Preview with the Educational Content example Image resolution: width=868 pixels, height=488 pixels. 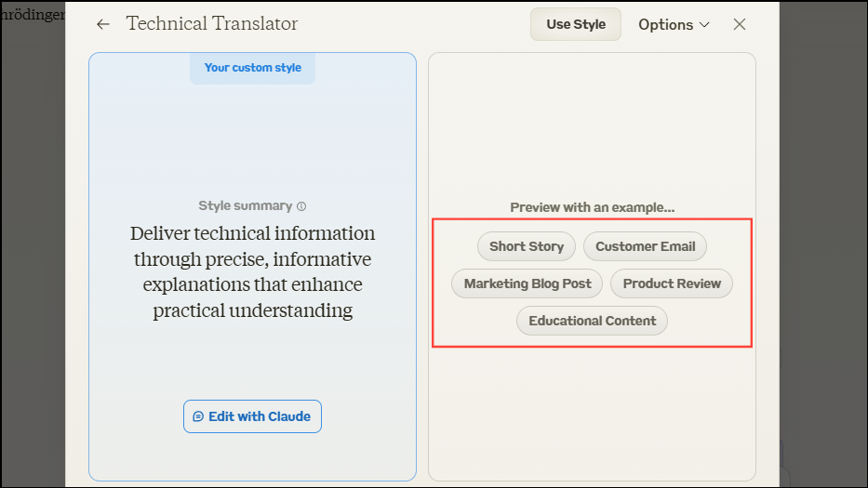592,321
